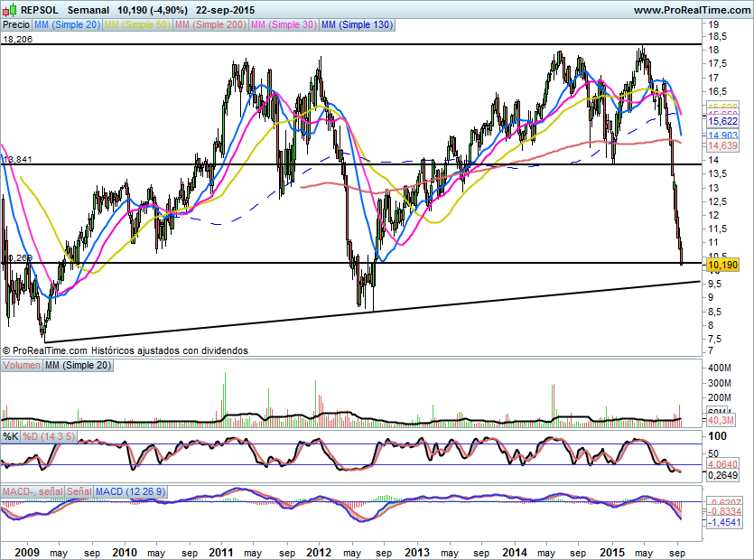Click the 2012 year marker on the time axis

tap(319, 552)
